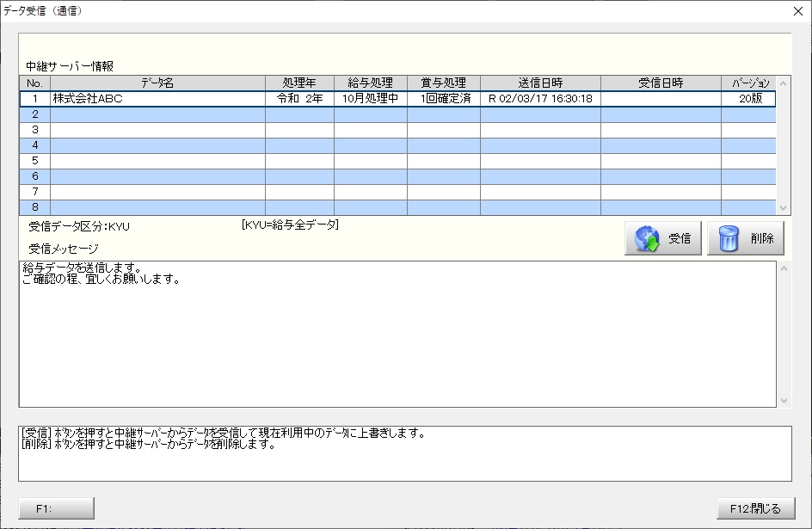Click the [削除] help text line
Image resolution: width=812 pixels, height=529 pixels.
[148, 444]
